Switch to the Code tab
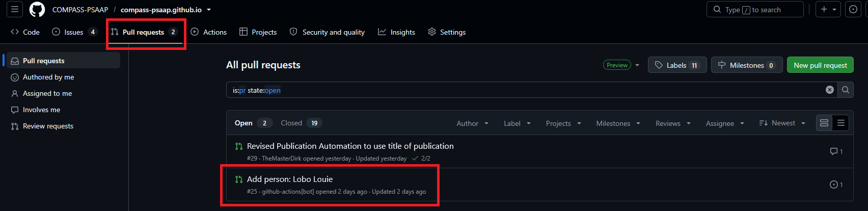The image size is (868, 211). (x=25, y=32)
